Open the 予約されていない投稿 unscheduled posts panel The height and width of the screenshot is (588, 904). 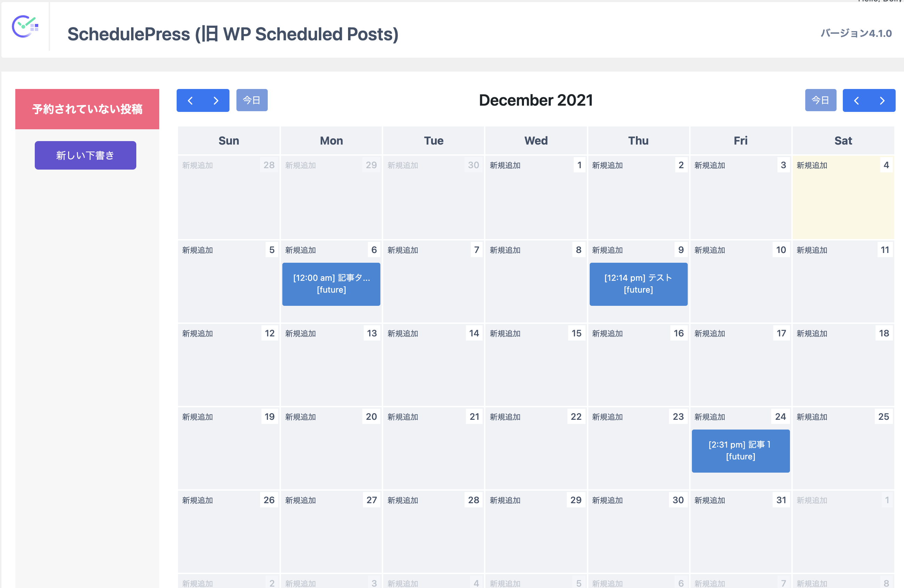[x=87, y=109]
